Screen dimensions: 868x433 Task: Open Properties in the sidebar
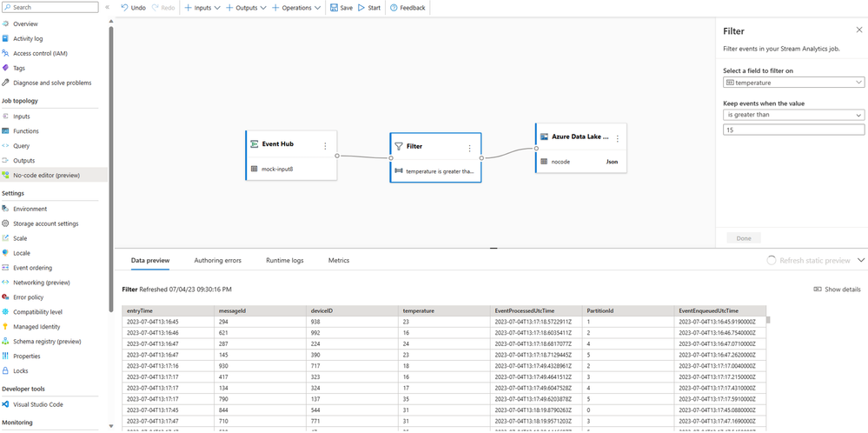[x=27, y=356]
